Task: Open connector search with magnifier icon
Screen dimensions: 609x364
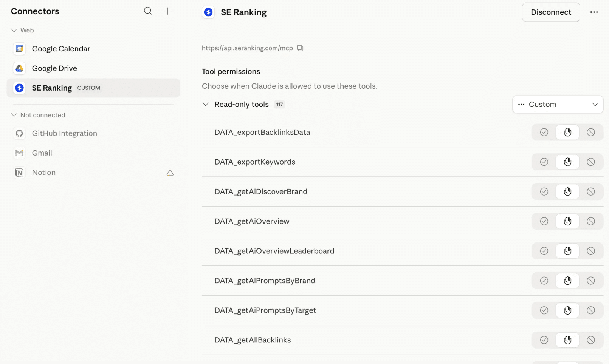Action: point(148,11)
